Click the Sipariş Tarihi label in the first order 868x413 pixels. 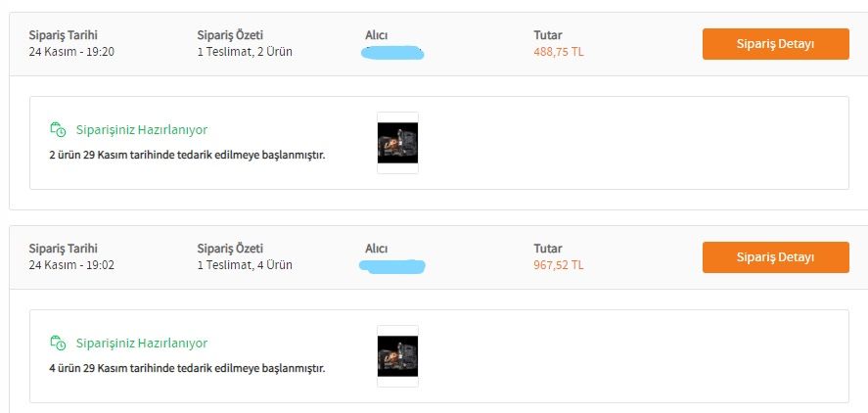(x=64, y=35)
